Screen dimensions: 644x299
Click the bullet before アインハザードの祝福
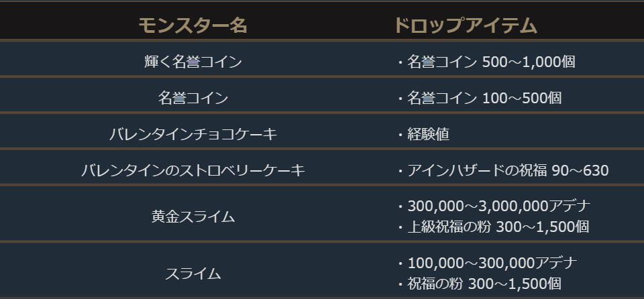tap(400, 170)
